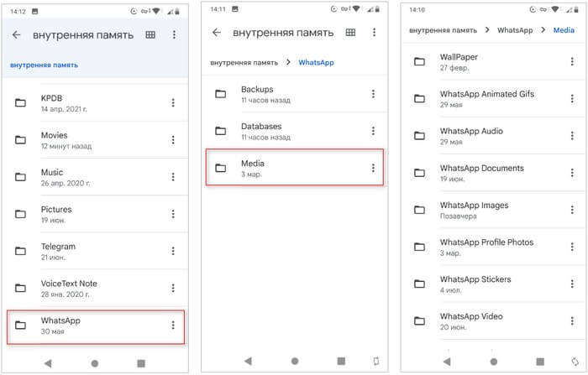Viewport: 588px width, 375px height.
Task: Tap the back arrow in the left phone screen
Action: coord(16,35)
